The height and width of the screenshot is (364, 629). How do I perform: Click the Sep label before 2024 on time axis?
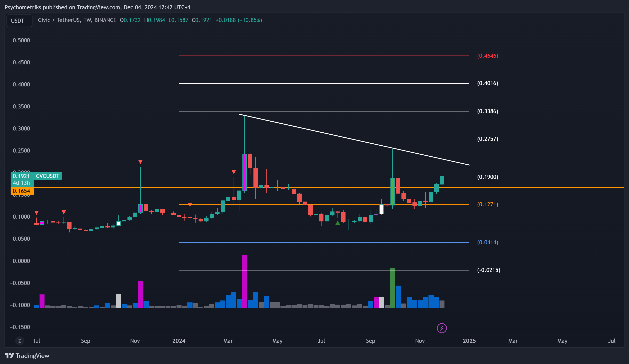click(86, 341)
